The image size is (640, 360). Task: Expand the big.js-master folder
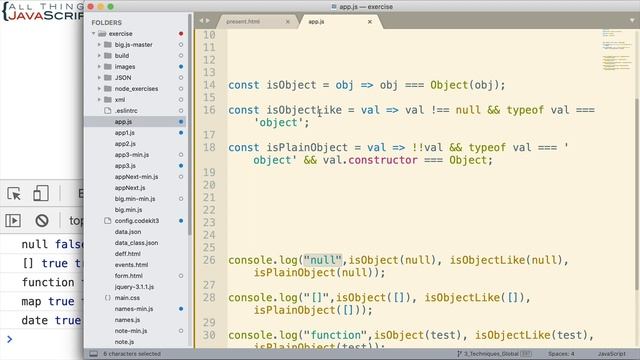[99, 44]
